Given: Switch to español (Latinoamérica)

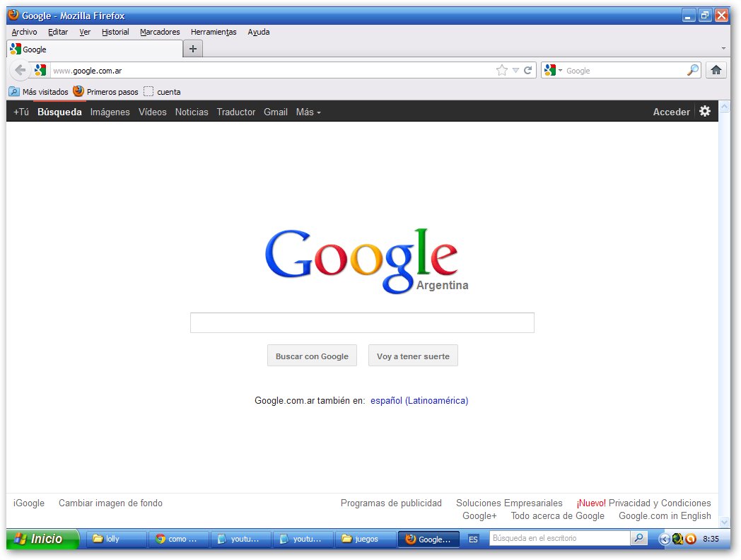Looking at the screenshot, I should tap(419, 400).
